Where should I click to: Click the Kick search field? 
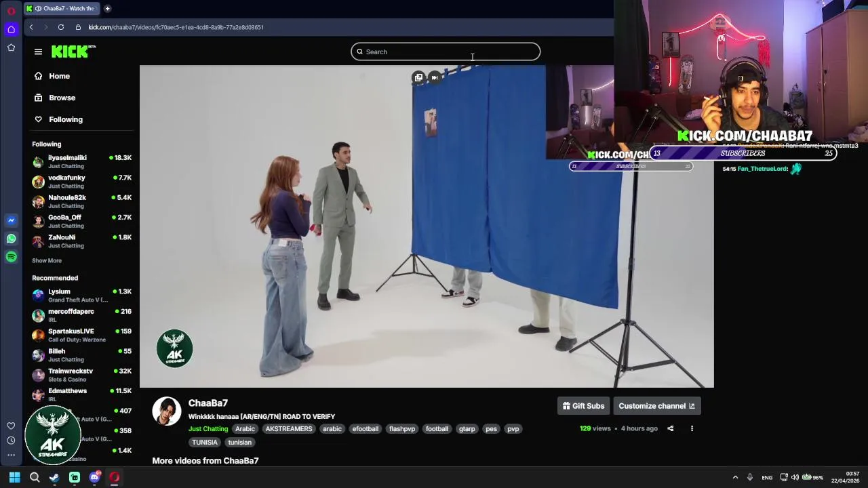[446, 52]
